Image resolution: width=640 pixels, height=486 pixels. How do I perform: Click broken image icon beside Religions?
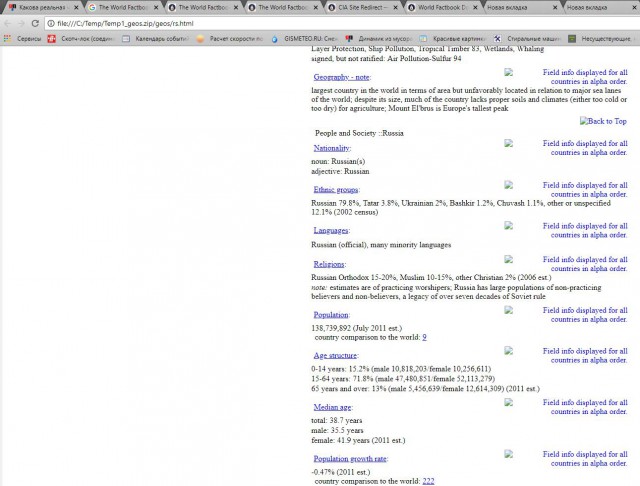[508, 259]
